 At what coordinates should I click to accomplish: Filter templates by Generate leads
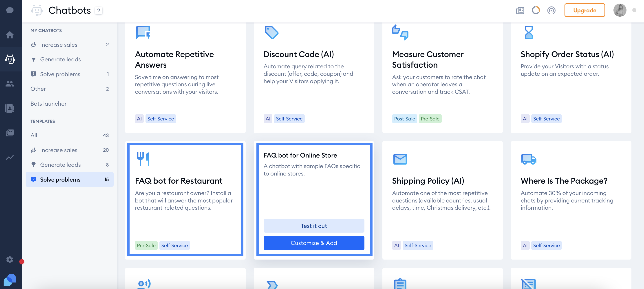click(70, 165)
